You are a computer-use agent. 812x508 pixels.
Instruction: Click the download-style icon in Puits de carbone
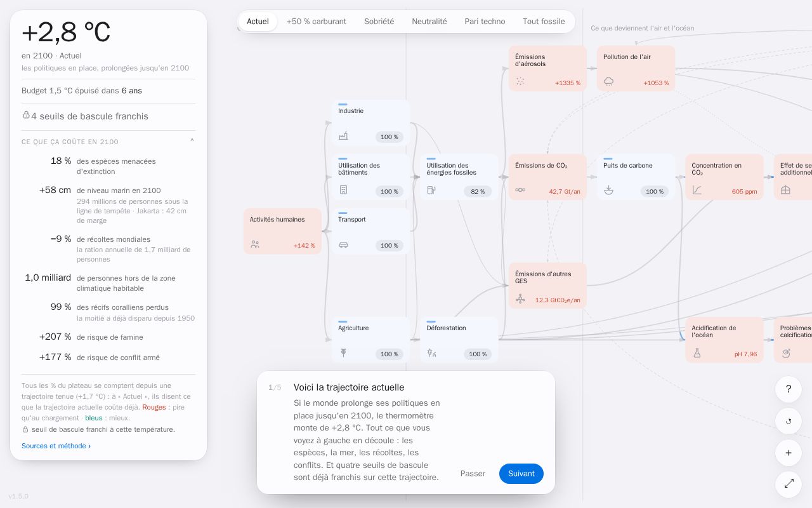coord(608,190)
